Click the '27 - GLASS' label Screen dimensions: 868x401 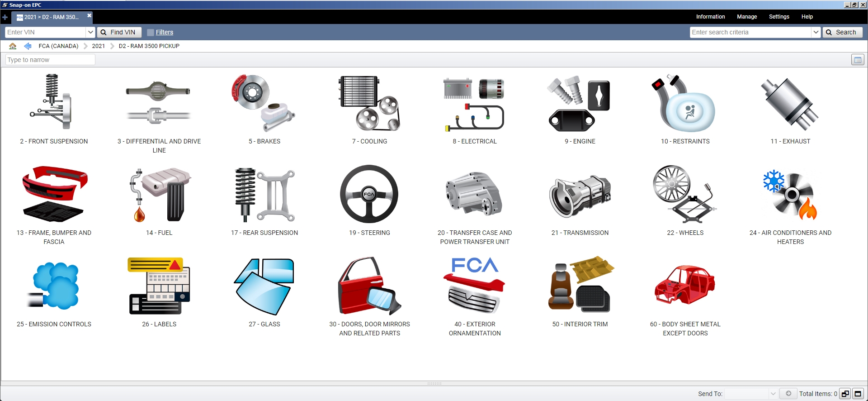(264, 324)
